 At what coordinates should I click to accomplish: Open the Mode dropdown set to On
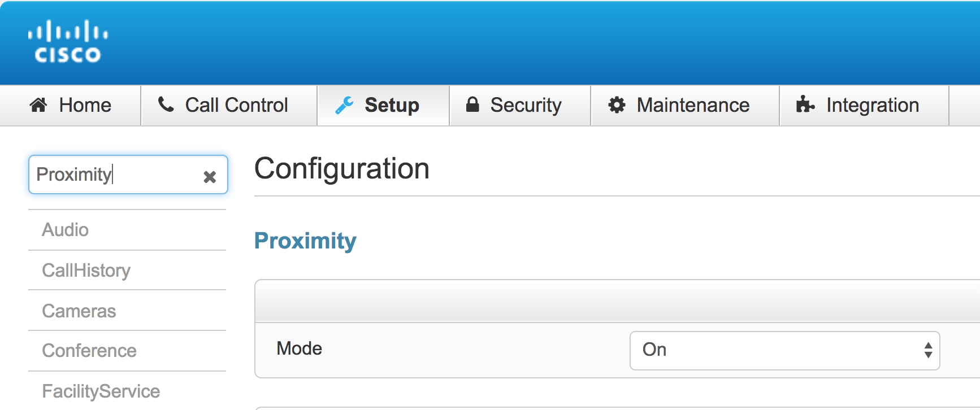click(x=784, y=350)
